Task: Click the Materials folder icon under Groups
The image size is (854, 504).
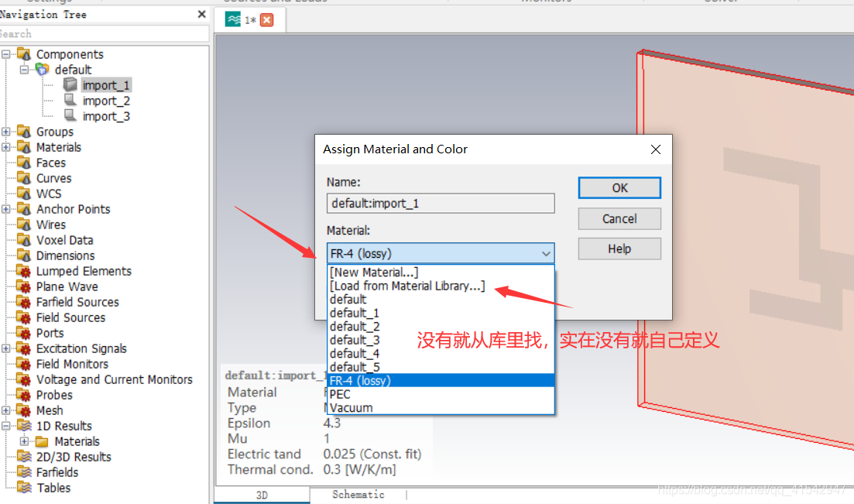Action: click(24, 147)
